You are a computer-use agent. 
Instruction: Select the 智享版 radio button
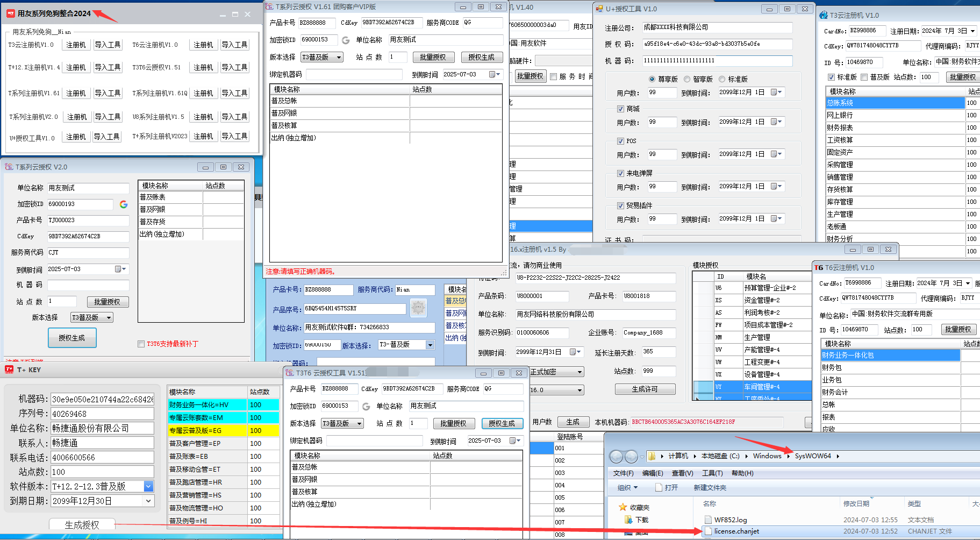[x=687, y=79]
